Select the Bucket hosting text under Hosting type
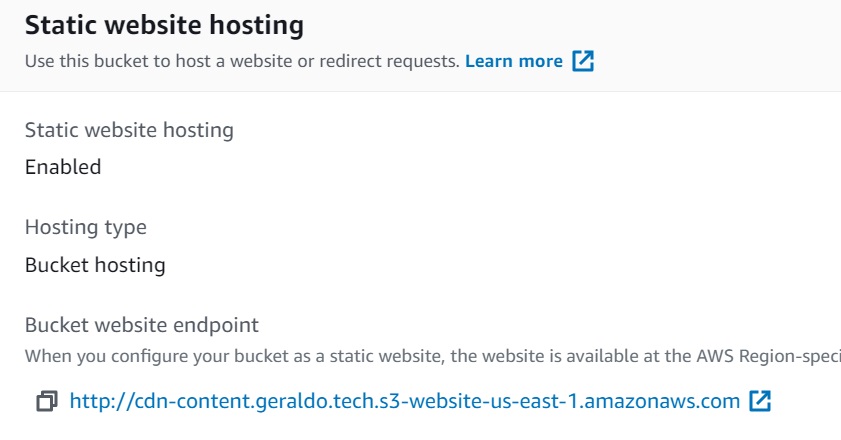841x440 pixels. (x=95, y=265)
